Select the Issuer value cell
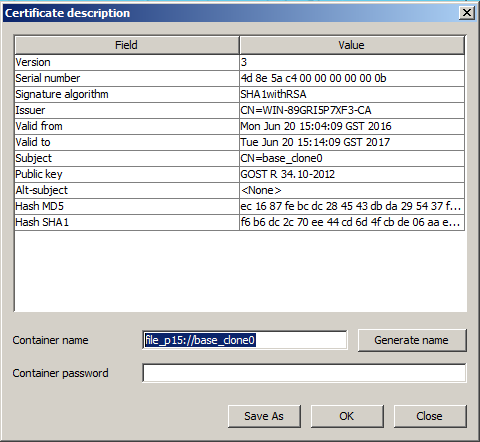 click(x=352, y=110)
